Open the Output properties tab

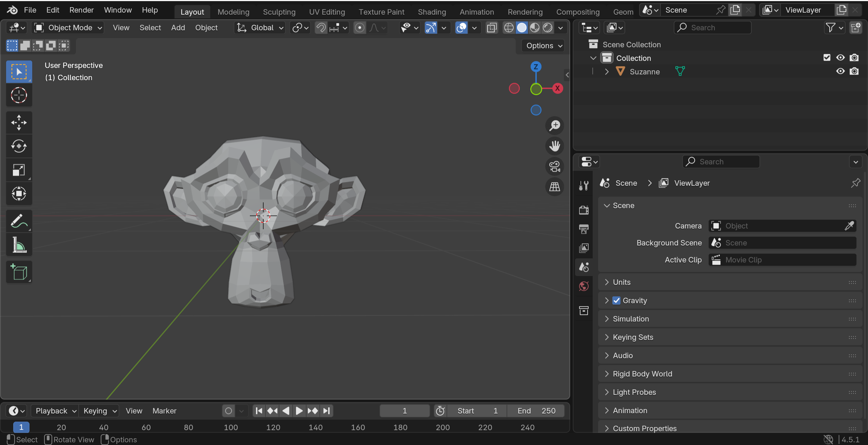click(584, 229)
